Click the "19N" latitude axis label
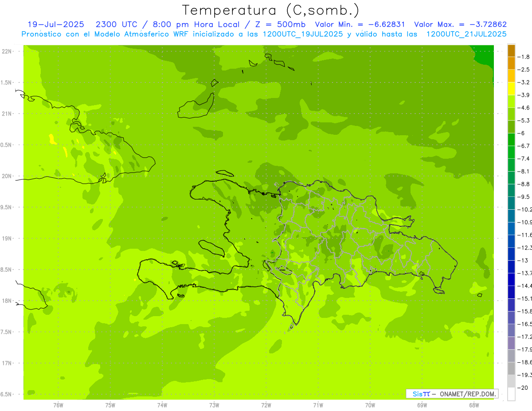532x411 pixels. click(x=7, y=239)
